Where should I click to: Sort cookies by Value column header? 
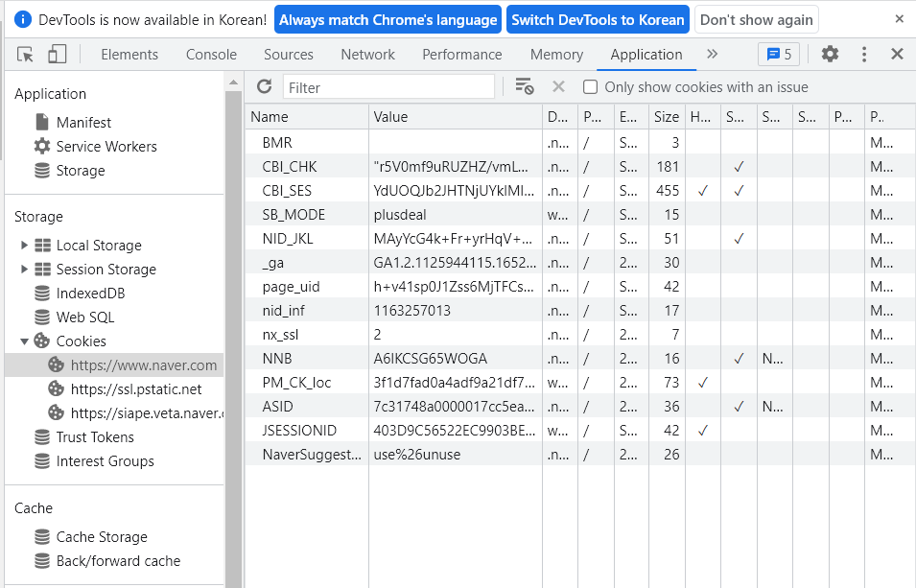pyautogui.click(x=456, y=117)
